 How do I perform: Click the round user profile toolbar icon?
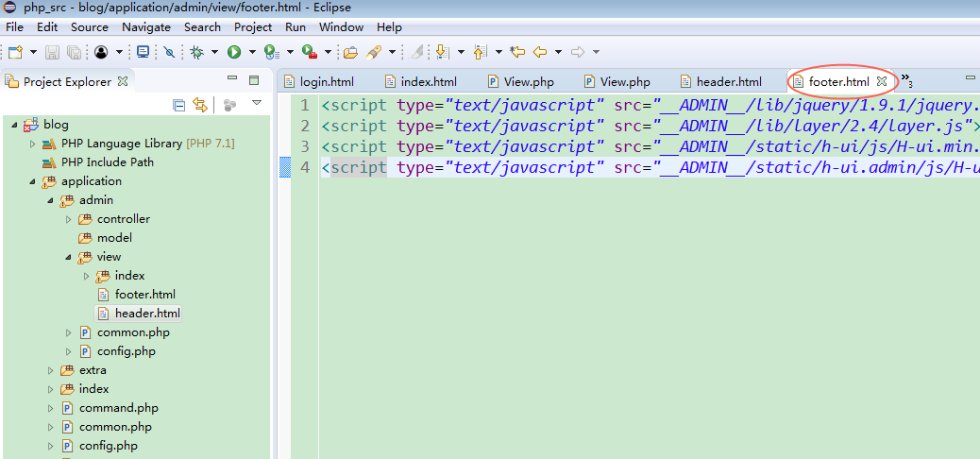(x=101, y=52)
